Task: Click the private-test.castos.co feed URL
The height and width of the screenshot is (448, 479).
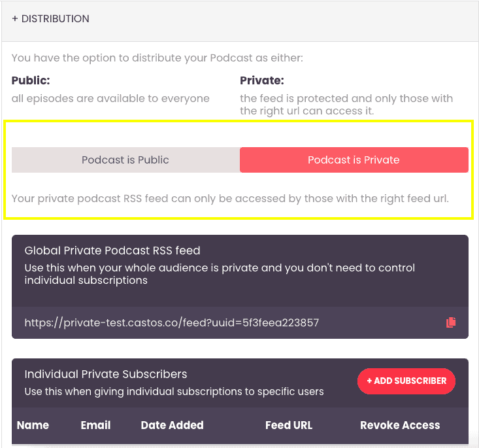Action: pos(172,322)
